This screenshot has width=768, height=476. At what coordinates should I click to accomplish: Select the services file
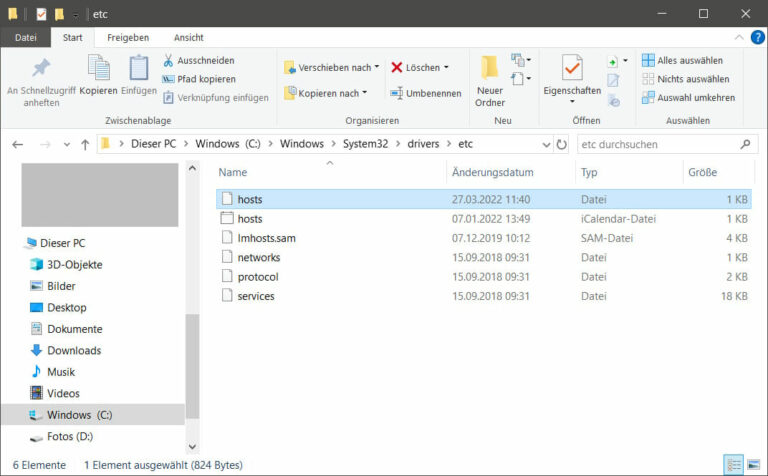[483, 296]
